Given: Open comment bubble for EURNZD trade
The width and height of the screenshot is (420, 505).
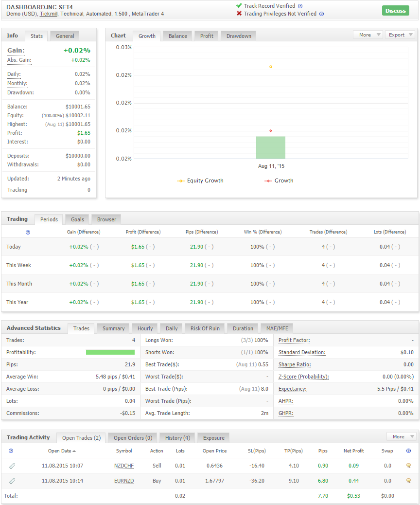Looking at the screenshot, I should click(408, 481).
